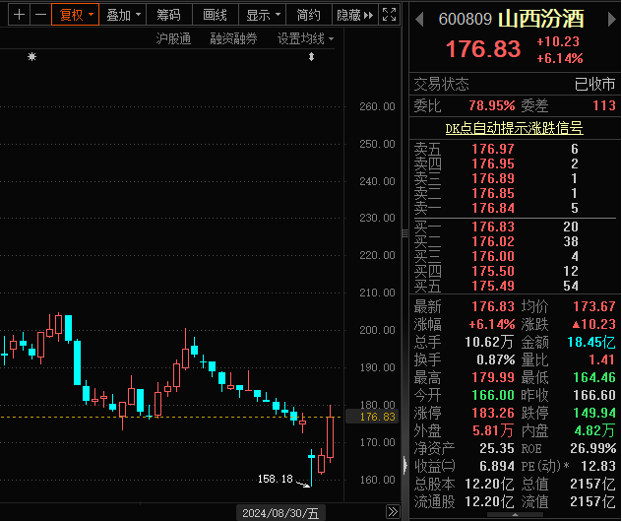Open the DK点自动提示涨跌信号 link
The width and height of the screenshot is (622, 522).
[x=514, y=128]
